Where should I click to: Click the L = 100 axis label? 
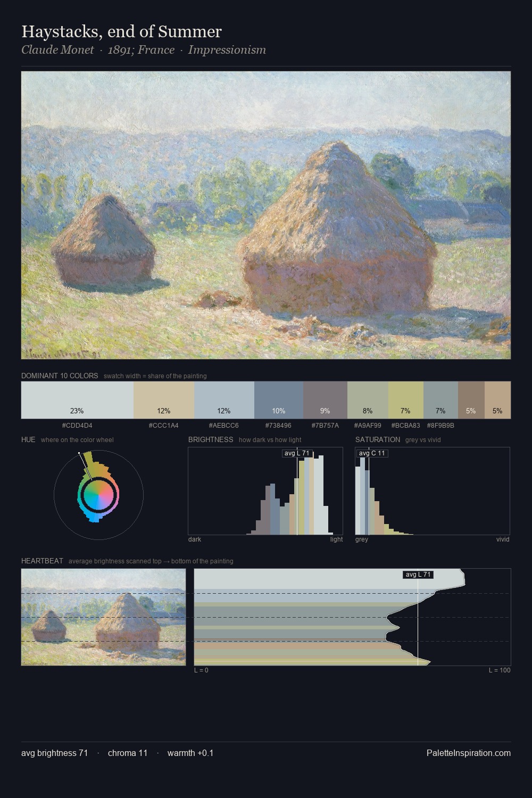500,670
